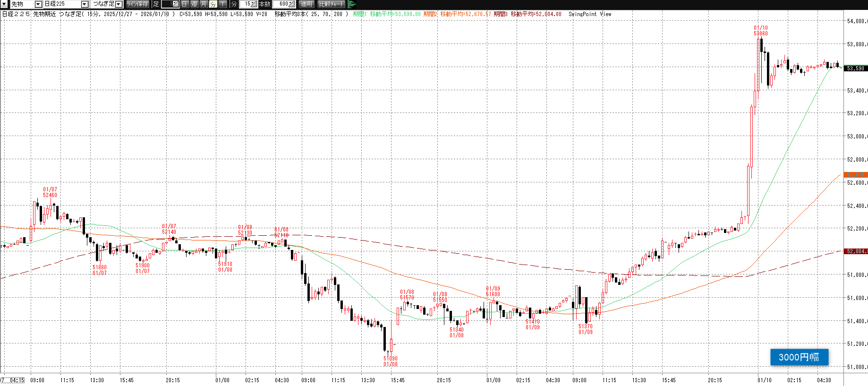Click the current price label 53,590
Image resolution: width=868 pixels, height=386 pixels.
point(855,69)
